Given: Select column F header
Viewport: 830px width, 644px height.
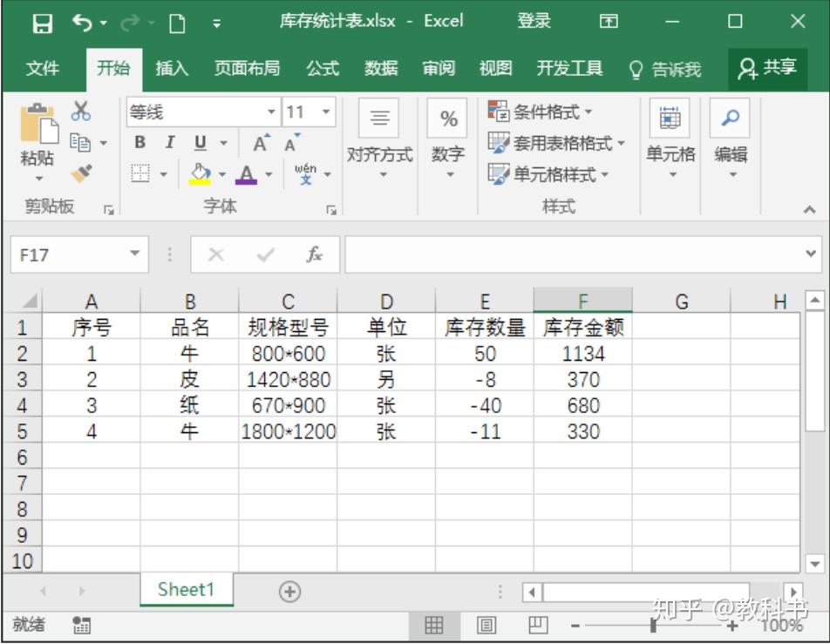Looking at the screenshot, I should pyautogui.click(x=582, y=301).
